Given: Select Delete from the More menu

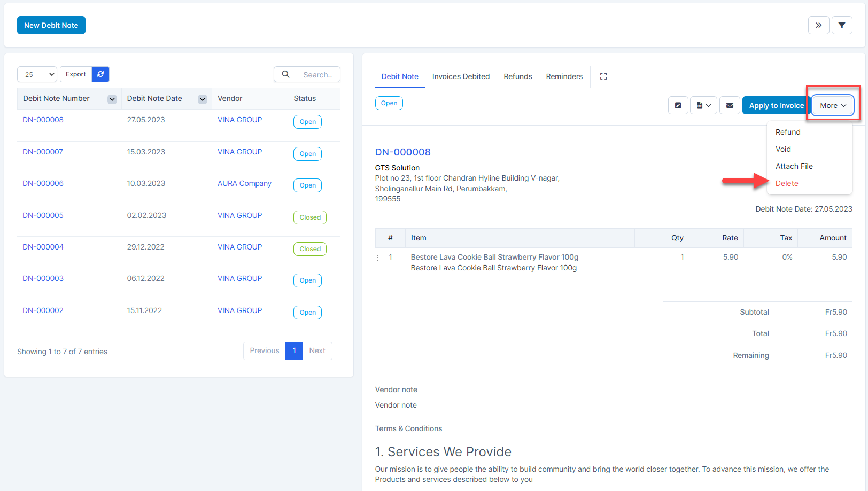Looking at the screenshot, I should (787, 183).
